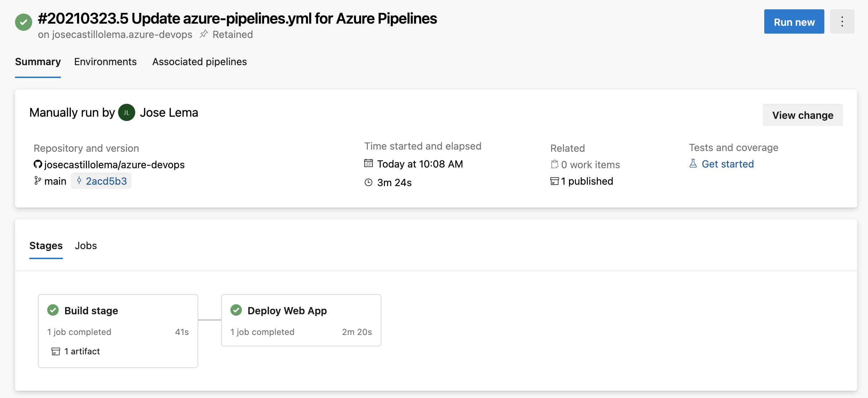Click the work items clipboard icon
Viewport: 868px width, 398px height.
coord(554,164)
